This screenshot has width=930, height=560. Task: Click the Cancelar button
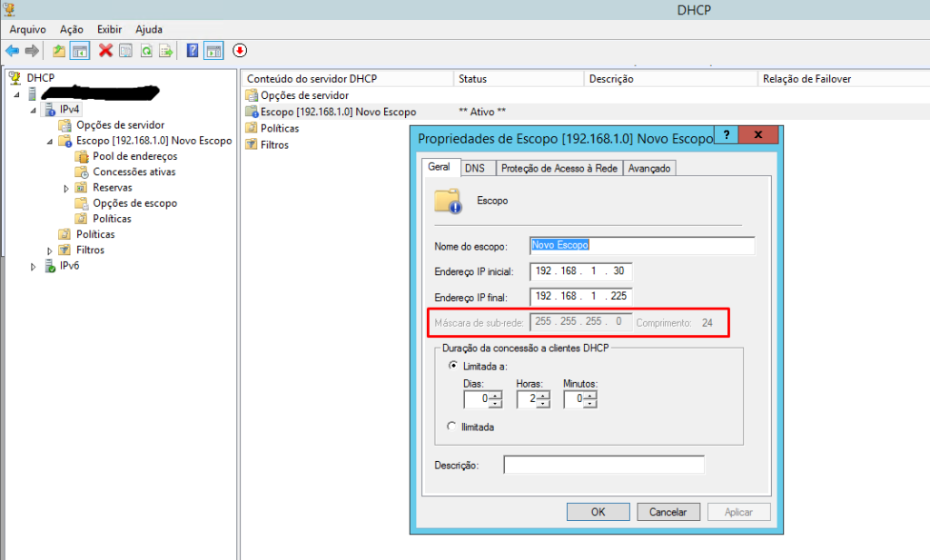coord(668,512)
